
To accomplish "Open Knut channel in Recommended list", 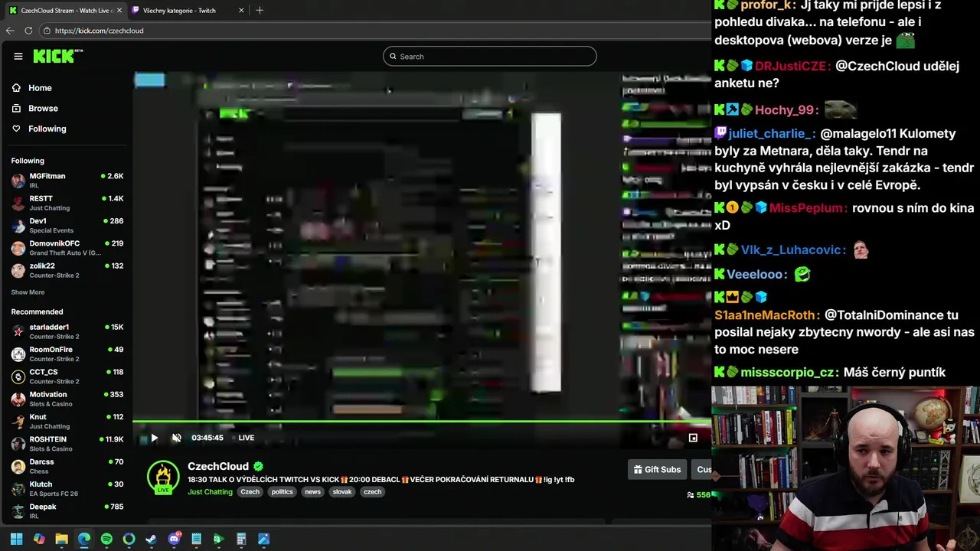I will click(67, 421).
